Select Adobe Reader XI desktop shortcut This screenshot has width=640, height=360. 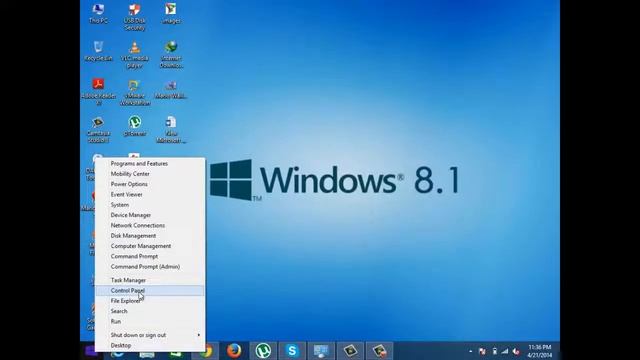[x=98, y=92]
